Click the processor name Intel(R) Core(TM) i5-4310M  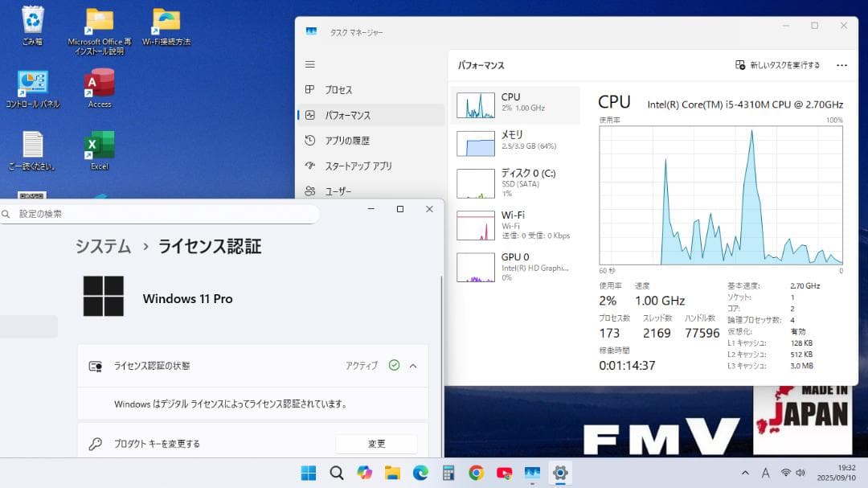(745, 105)
